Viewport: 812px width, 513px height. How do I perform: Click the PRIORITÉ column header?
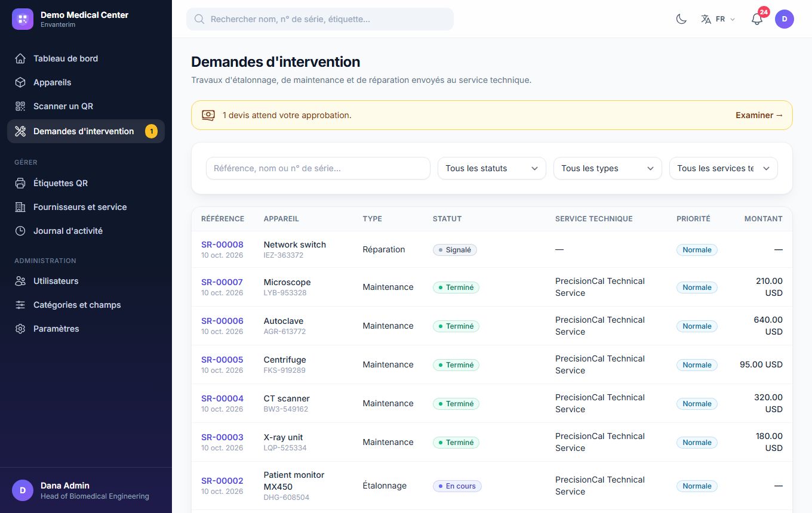[x=693, y=219]
